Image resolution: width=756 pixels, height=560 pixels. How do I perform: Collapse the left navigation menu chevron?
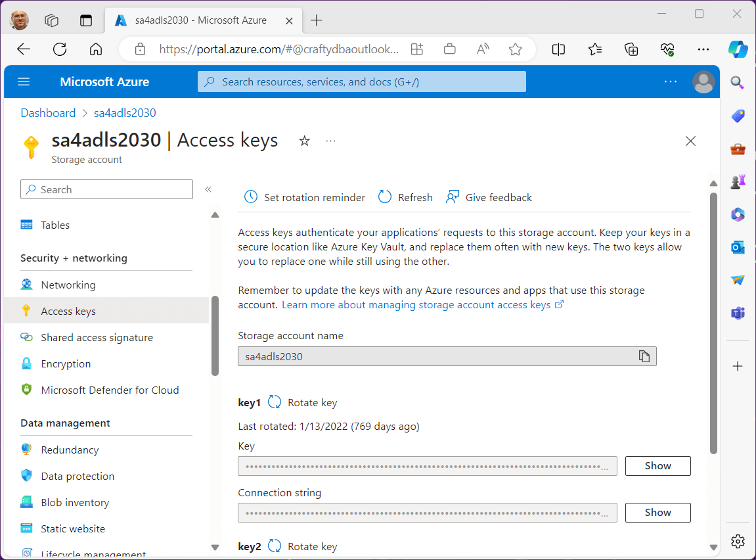(208, 189)
